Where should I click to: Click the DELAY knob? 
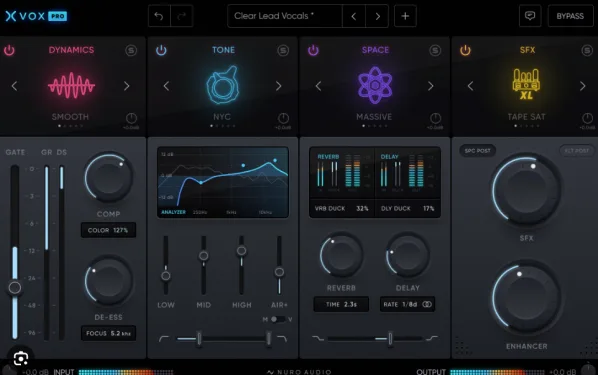407,255
